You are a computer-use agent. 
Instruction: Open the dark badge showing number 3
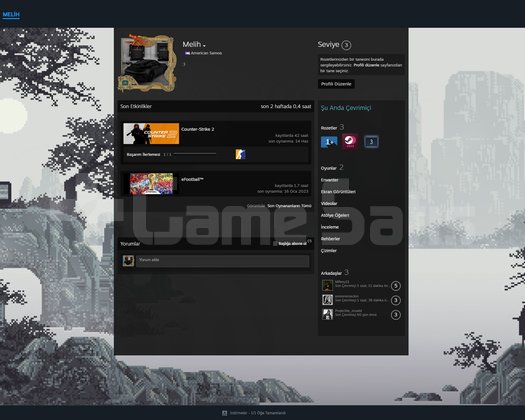pyautogui.click(x=371, y=142)
